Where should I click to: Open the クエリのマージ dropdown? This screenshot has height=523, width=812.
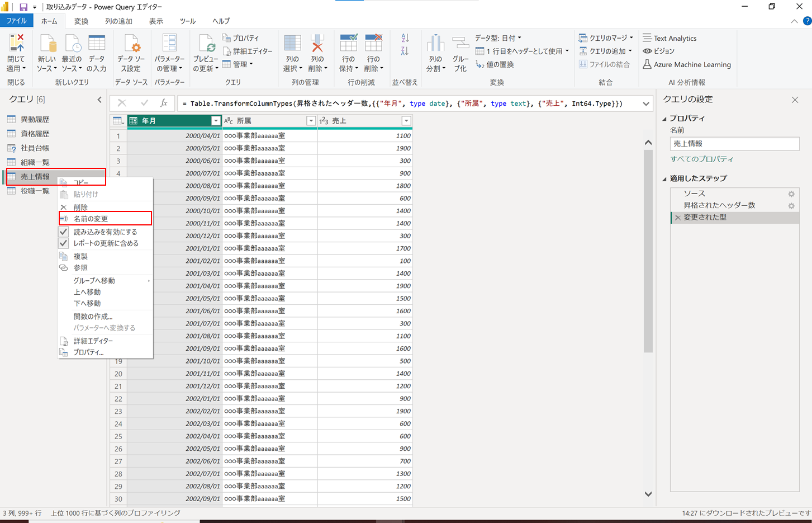pyautogui.click(x=606, y=38)
